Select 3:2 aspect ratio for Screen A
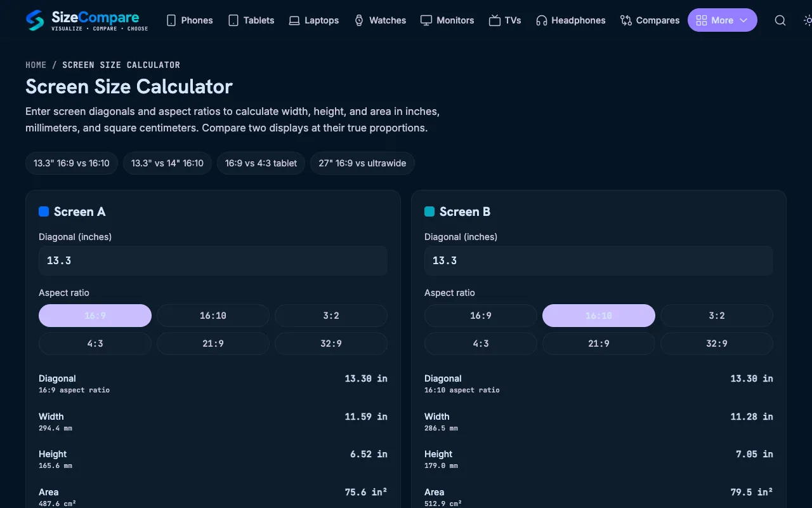This screenshot has height=508, width=812. [x=331, y=316]
